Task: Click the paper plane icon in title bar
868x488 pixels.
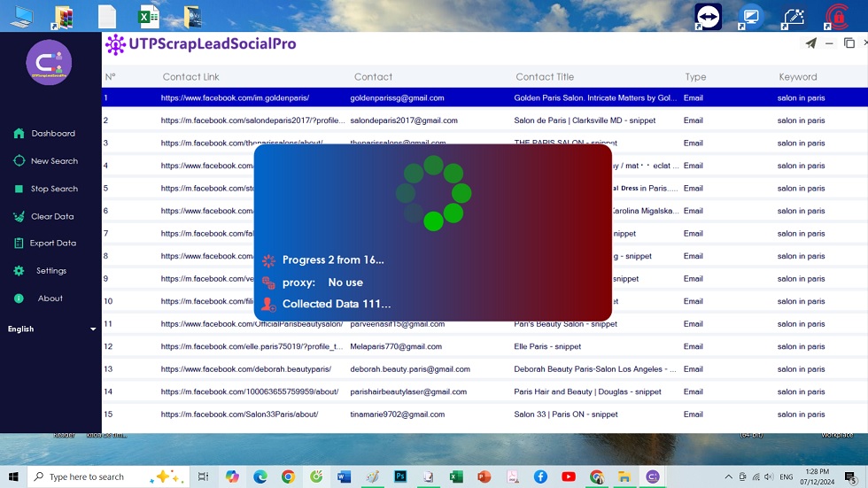Action: coord(810,43)
